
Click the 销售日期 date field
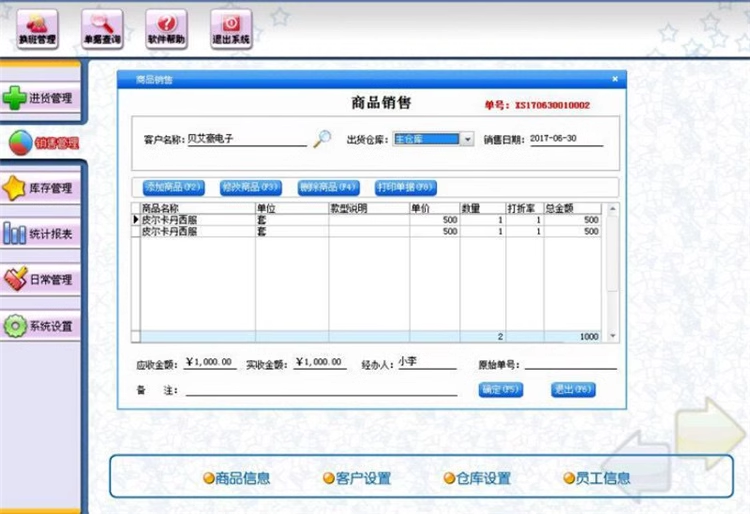[566, 139]
